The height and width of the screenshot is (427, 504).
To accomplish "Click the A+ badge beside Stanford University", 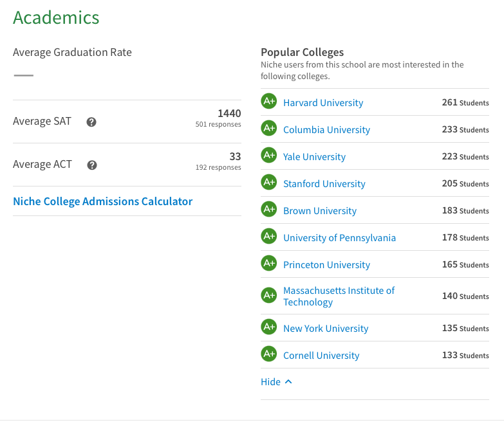I will click(x=268, y=182).
